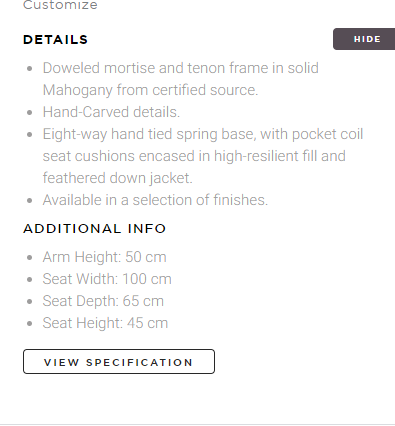Select 'Available in a selection of finishes'
Image resolution: width=395 pixels, height=426 pixels.
pyautogui.click(x=155, y=200)
